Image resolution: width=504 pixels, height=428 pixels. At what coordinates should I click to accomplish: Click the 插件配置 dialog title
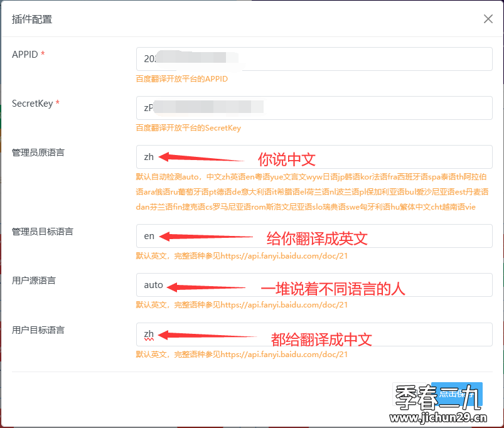pos(32,19)
